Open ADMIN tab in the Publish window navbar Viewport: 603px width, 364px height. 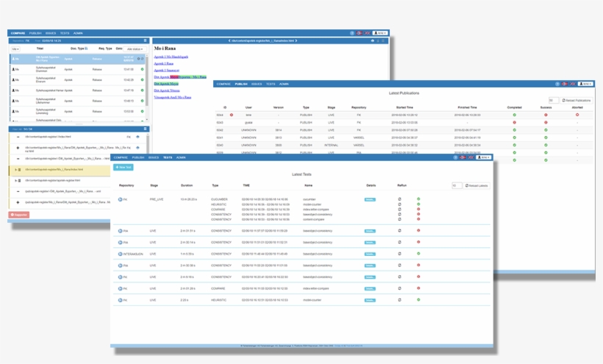click(284, 84)
